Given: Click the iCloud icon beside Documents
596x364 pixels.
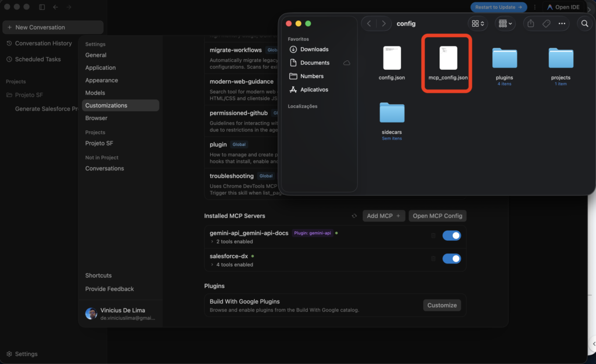Looking at the screenshot, I should pyautogui.click(x=347, y=63).
